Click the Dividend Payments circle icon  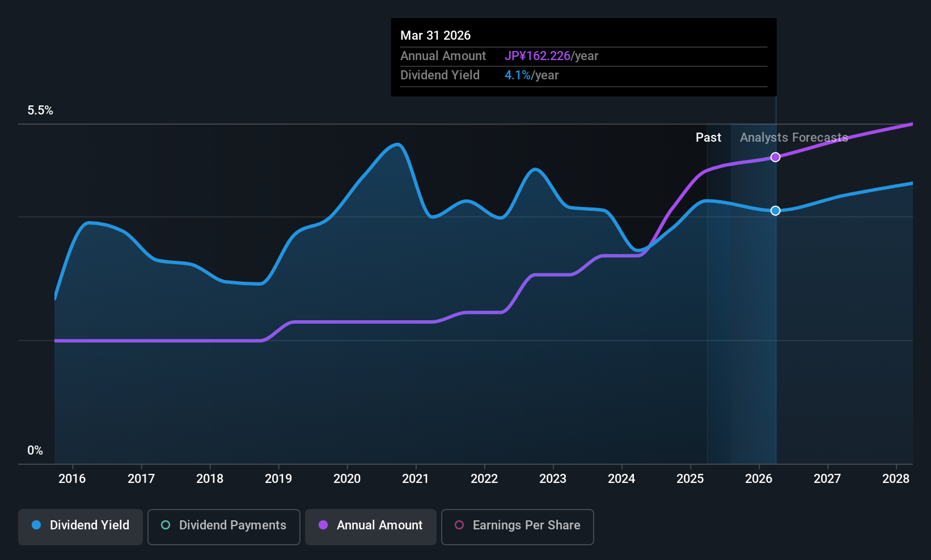point(165,525)
